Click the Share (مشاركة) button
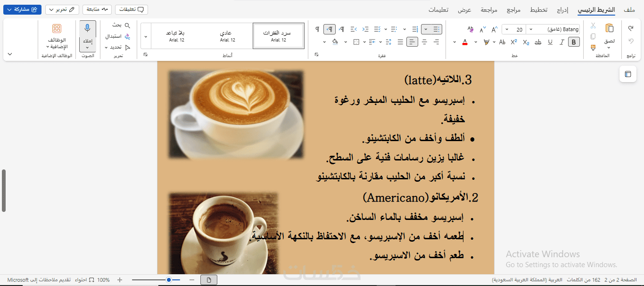Viewport: 644px width, 286px height. click(x=22, y=9)
